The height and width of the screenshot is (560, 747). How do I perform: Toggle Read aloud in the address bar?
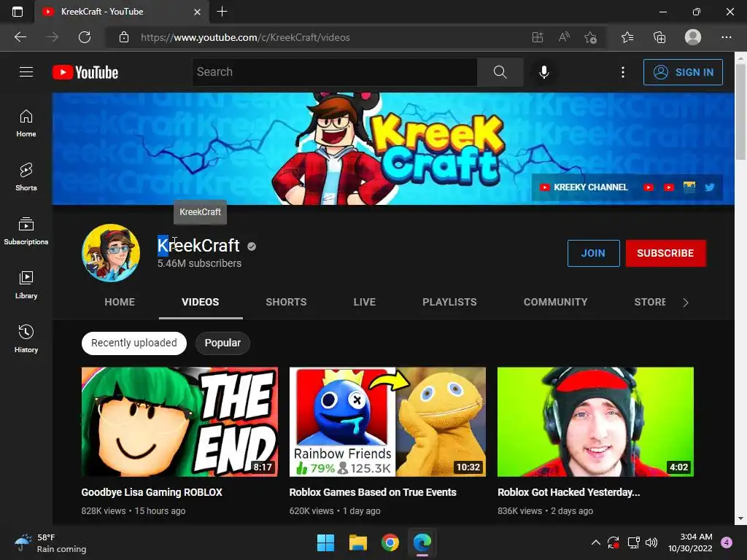click(x=564, y=37)
